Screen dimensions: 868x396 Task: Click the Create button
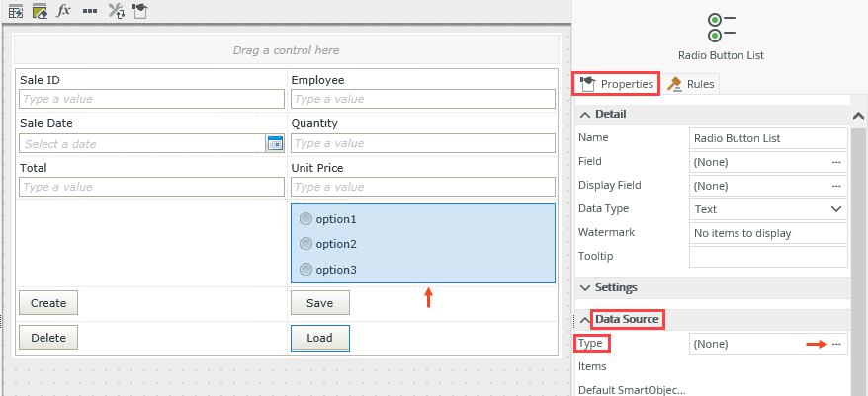[x=48, y=303]
